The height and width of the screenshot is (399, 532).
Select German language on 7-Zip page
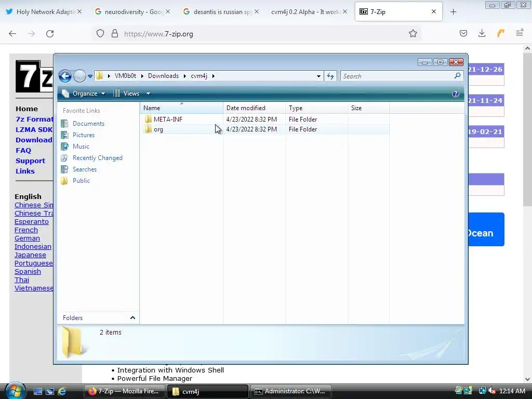point(27,238)
